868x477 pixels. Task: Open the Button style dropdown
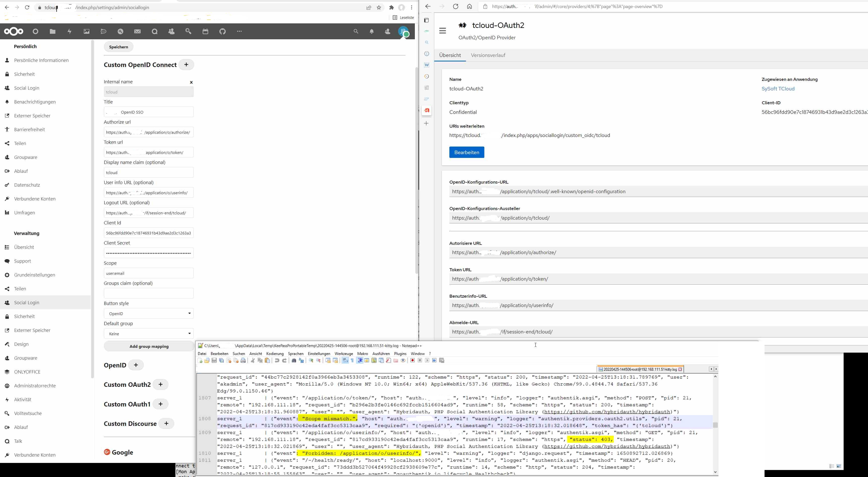pyautogui.click(x=149, y=314)
